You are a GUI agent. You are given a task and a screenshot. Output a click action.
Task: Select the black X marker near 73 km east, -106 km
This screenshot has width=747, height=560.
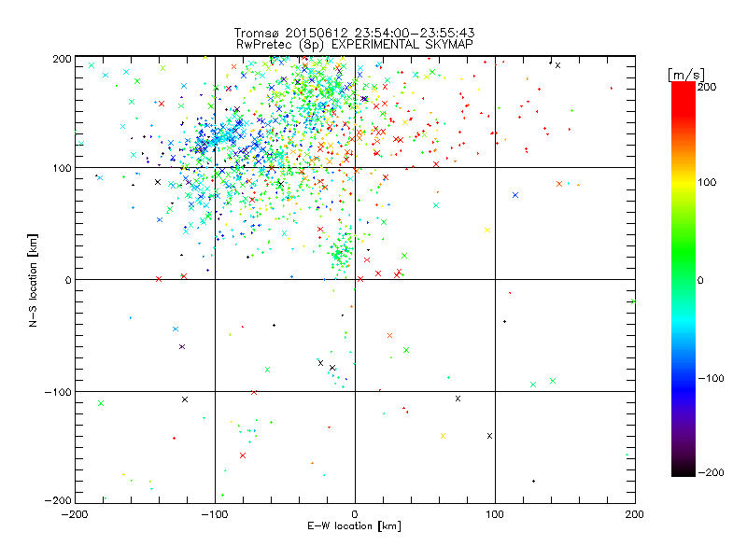pyautogui.click(x=458, y=399)
